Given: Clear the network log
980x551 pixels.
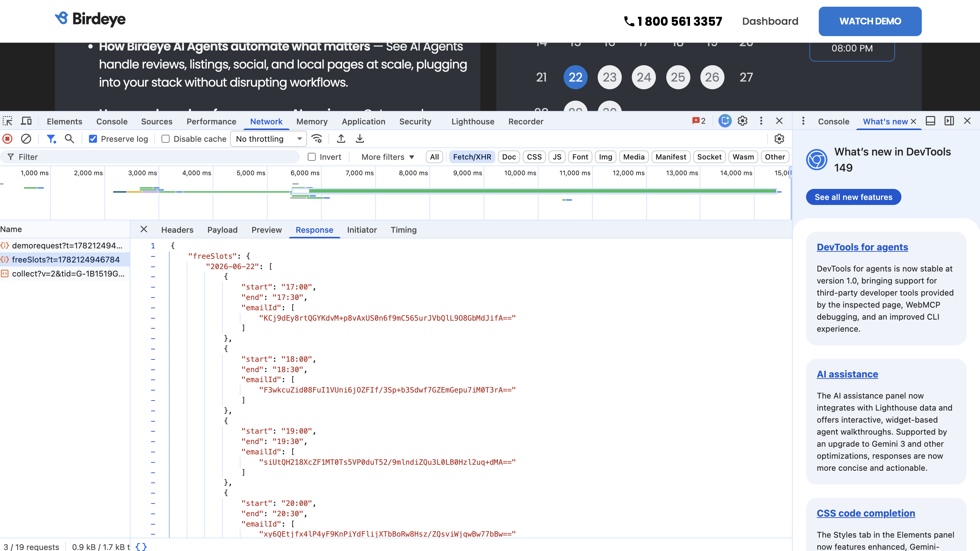Looking at the screenshot, I should pyautogui.click(x=26, y=139).
